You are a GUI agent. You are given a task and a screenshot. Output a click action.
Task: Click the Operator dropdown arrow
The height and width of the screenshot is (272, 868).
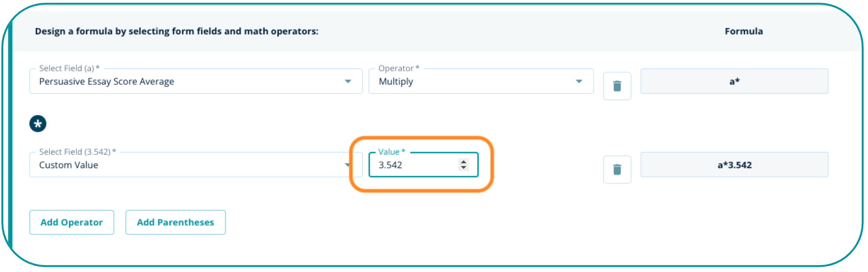[579, 82]
